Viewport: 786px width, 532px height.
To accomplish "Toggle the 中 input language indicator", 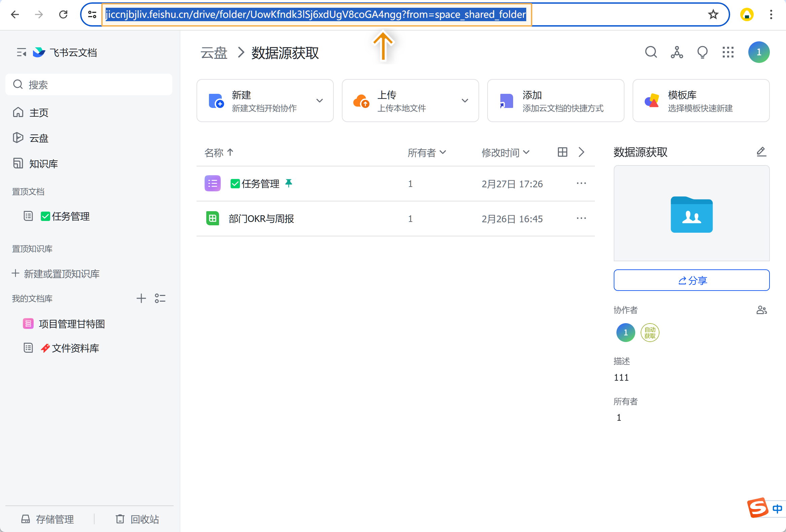I will (x=777, y=508).
